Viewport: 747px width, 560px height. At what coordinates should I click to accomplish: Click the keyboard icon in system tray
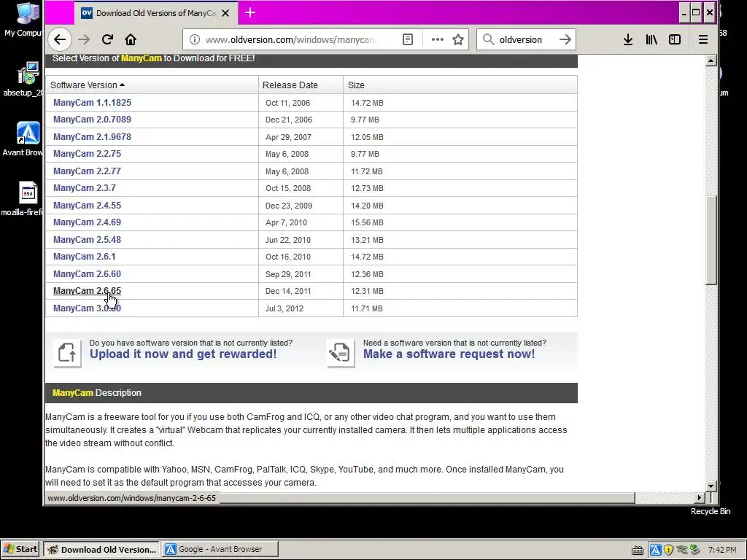click(638, 551)
